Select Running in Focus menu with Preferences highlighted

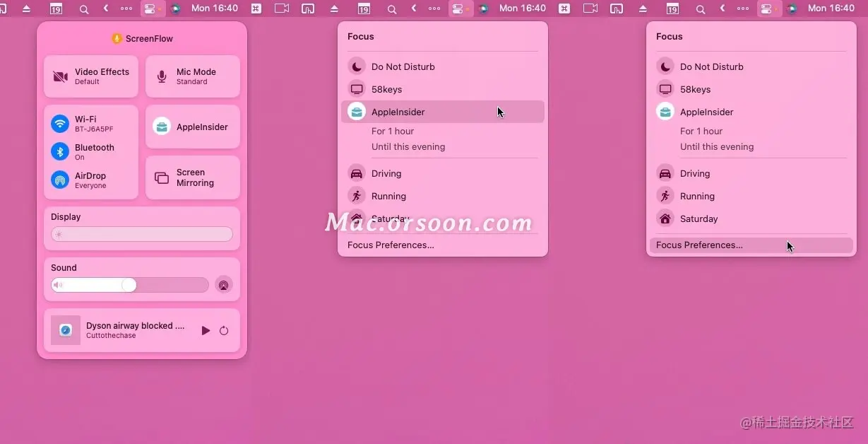(751, 196)
